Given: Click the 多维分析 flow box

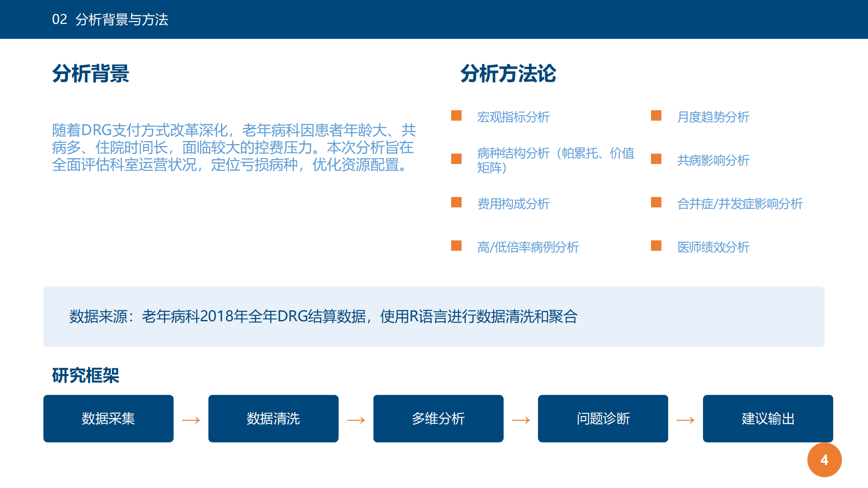Looking at the screenshot, I should 439,419.
